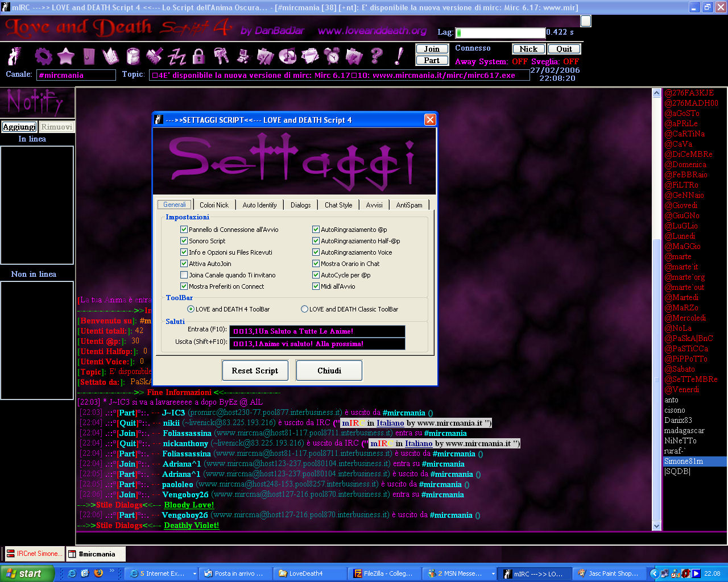Expand the Quick Launch chevron in taskbar
The width and height of the screenshot is (728, 582).
(112, 571)
